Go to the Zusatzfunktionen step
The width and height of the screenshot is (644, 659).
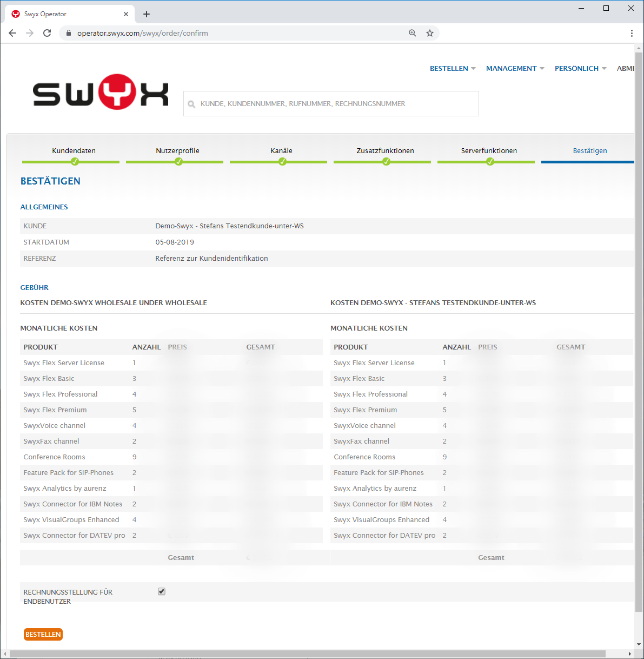385,150
